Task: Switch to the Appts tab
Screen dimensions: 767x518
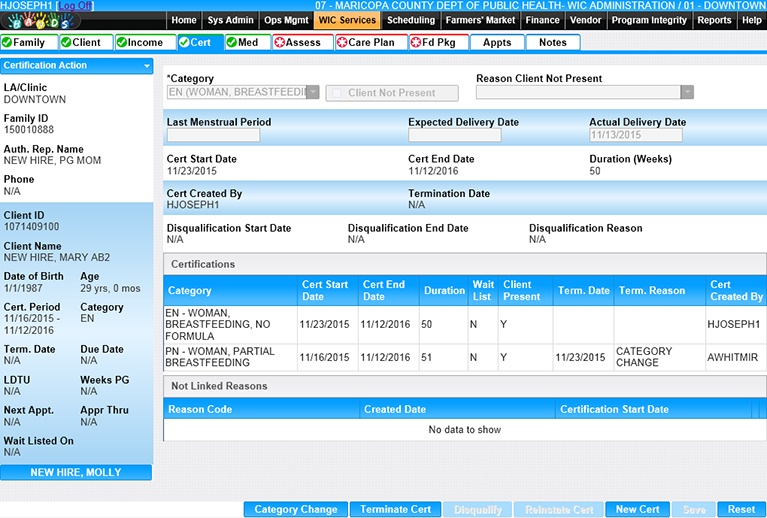Action: point(497,43)
